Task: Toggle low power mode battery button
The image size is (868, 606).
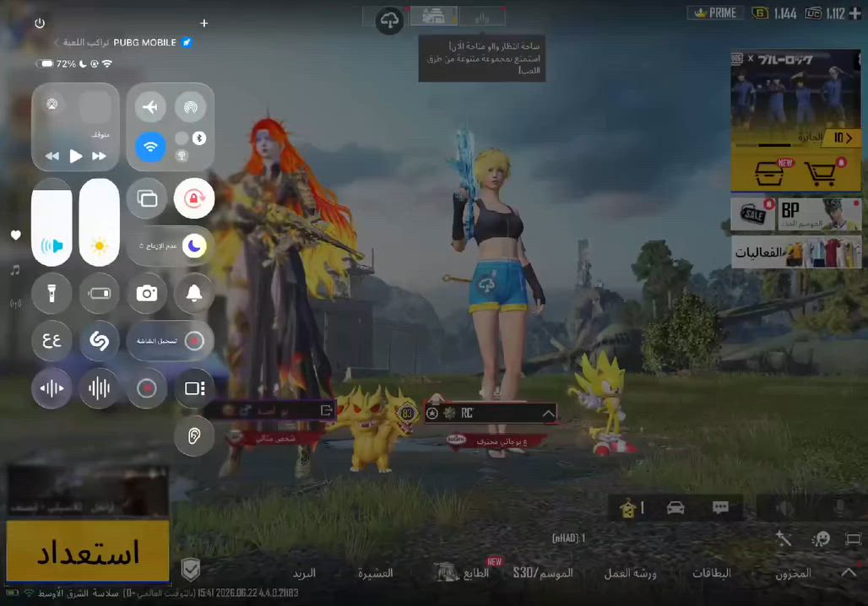Action: [99, 294]
